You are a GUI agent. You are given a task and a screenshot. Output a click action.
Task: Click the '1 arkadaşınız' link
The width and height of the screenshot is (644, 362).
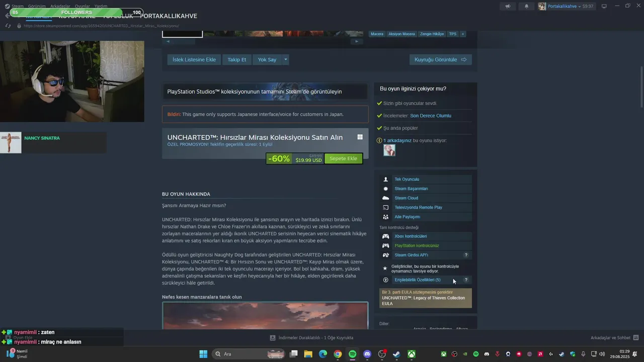pos(397,140)
